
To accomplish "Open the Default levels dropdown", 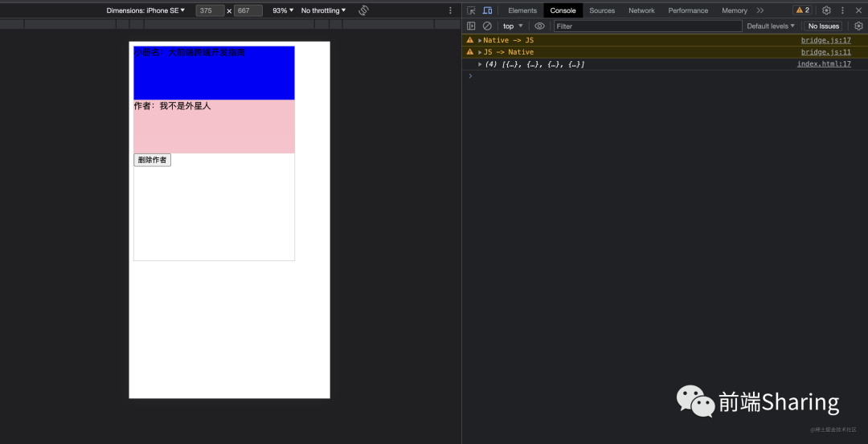I will coord(771,26).
